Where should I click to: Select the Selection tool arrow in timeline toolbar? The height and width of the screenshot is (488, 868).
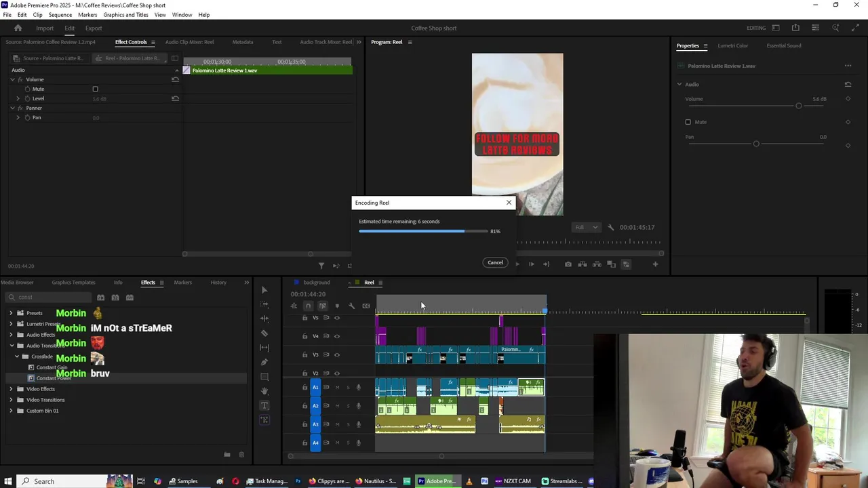pos(264,290)
